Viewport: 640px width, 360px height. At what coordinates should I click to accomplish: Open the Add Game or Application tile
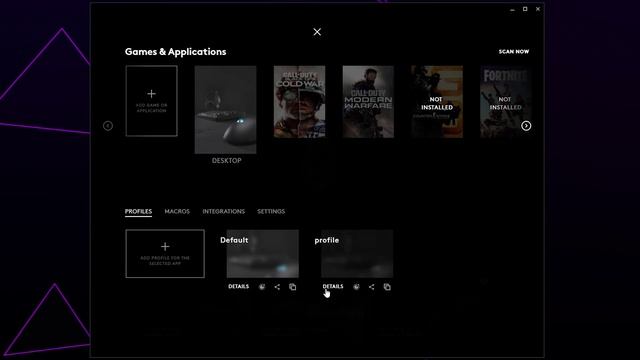coord(151,101)
